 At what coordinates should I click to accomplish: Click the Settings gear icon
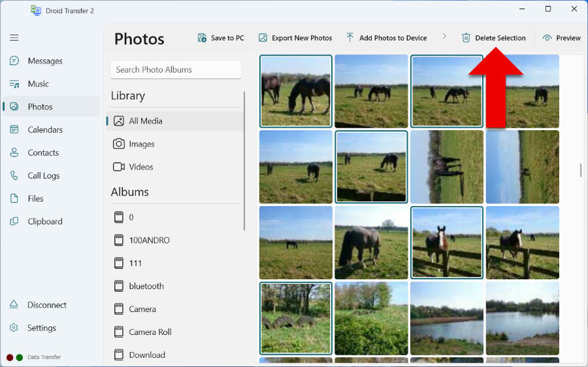point(14,328)
